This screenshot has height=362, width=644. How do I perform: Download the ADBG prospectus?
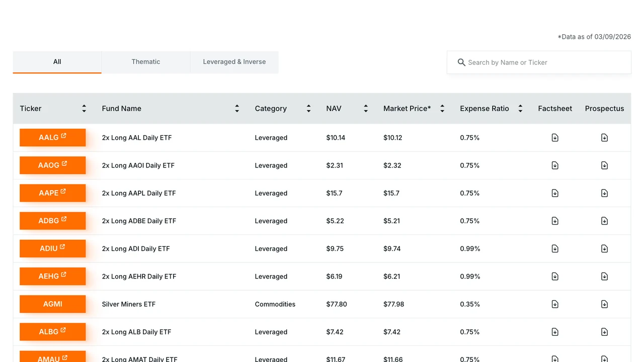pyautogui.click(x=604, y=221)
